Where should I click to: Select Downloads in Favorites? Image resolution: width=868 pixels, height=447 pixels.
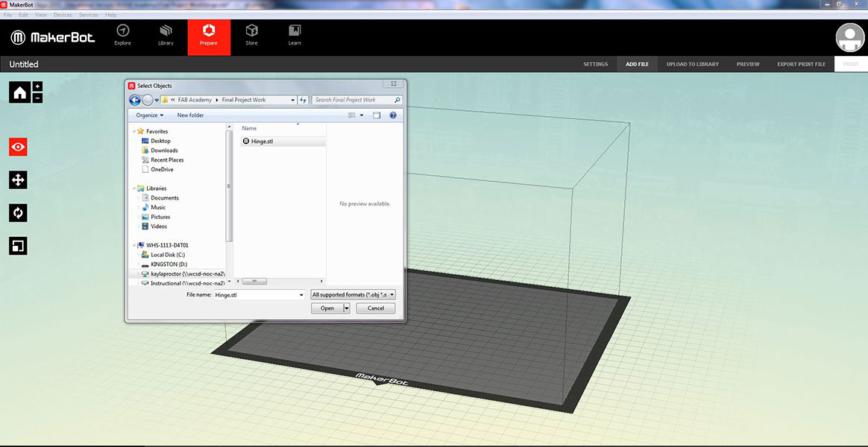[x=164, y=150]
